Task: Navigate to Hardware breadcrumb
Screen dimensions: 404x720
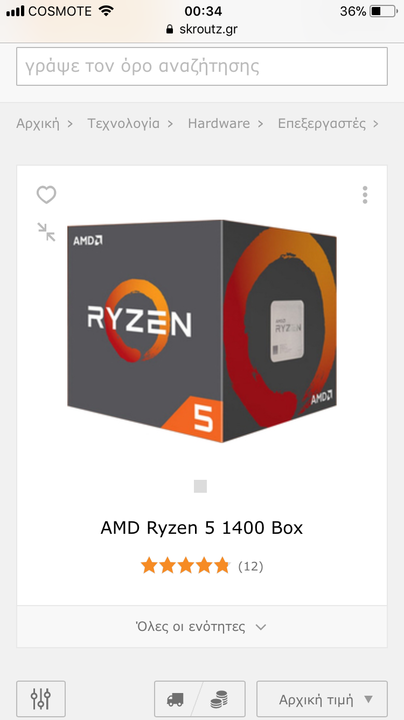Action: point(219,124)
